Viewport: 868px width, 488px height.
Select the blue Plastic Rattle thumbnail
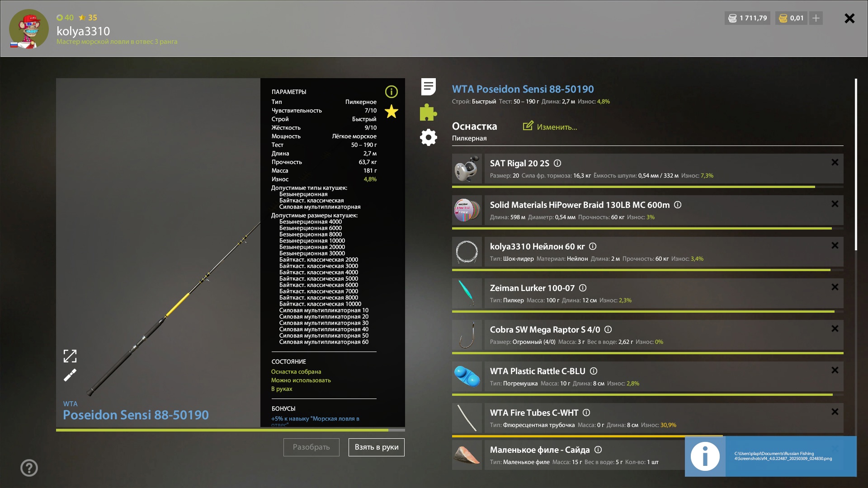pyautogui.click(x=467, y=376)
